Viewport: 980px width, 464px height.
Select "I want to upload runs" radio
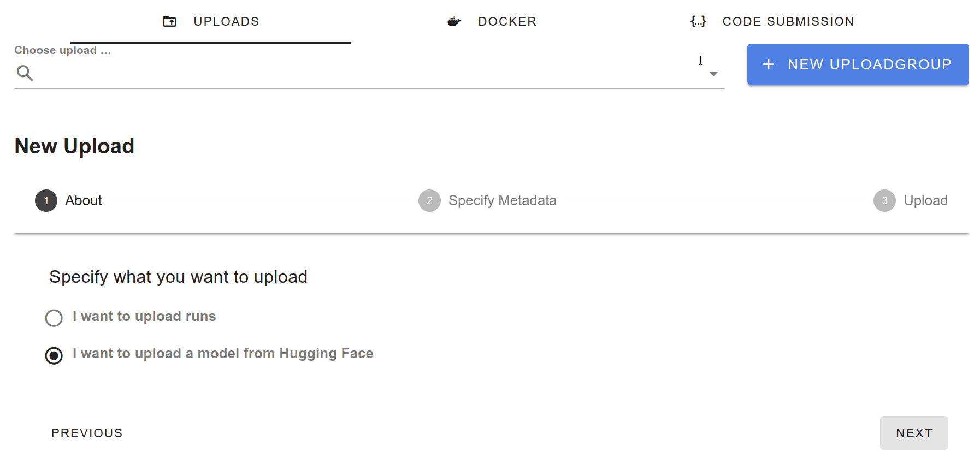(54, 318)
